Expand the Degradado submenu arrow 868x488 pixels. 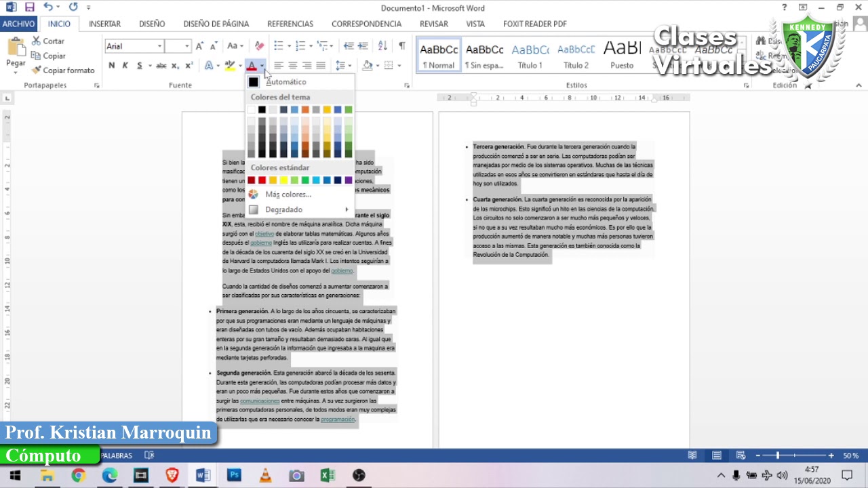(x=347, y=209)
